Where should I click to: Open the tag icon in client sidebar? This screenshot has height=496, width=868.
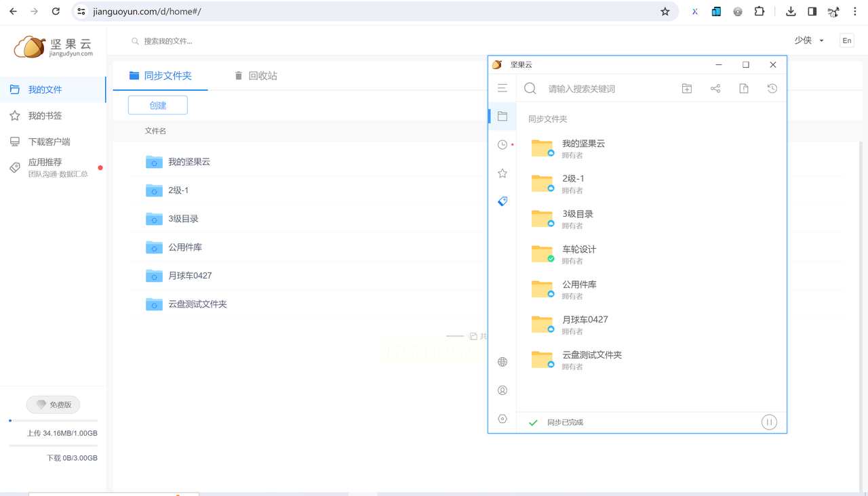coord(502,201)
